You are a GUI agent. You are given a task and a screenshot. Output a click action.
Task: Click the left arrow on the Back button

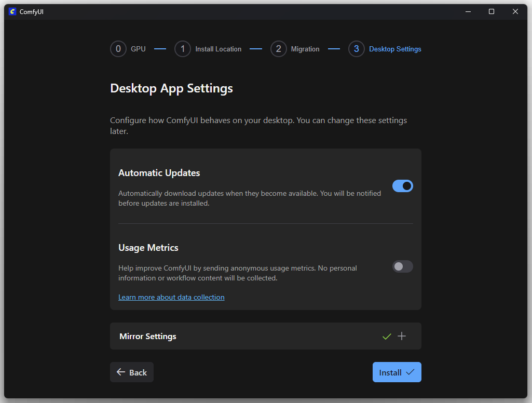[x=121, y=372]
